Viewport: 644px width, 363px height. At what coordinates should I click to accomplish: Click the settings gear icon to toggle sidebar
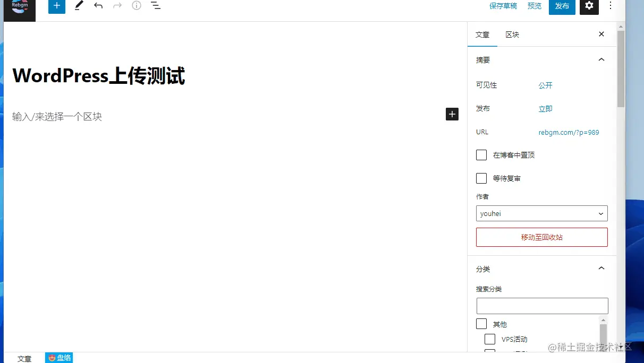[589, 7]
